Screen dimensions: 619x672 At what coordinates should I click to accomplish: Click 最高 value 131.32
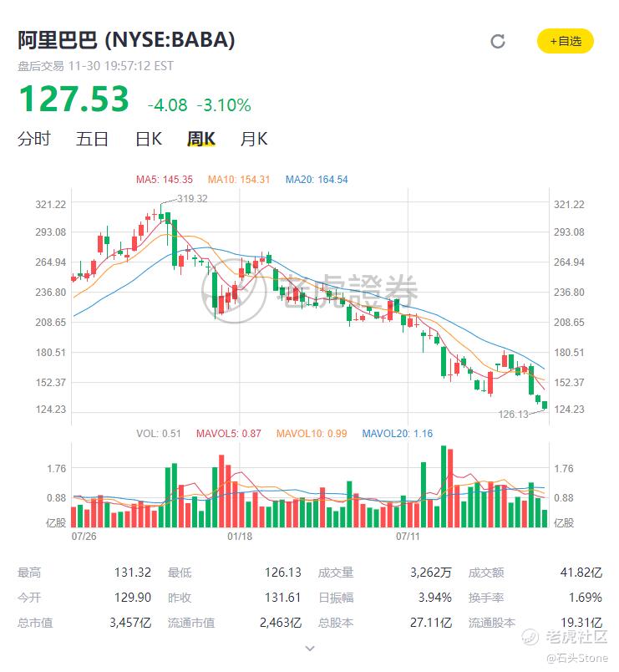click(x=133, y=573)
